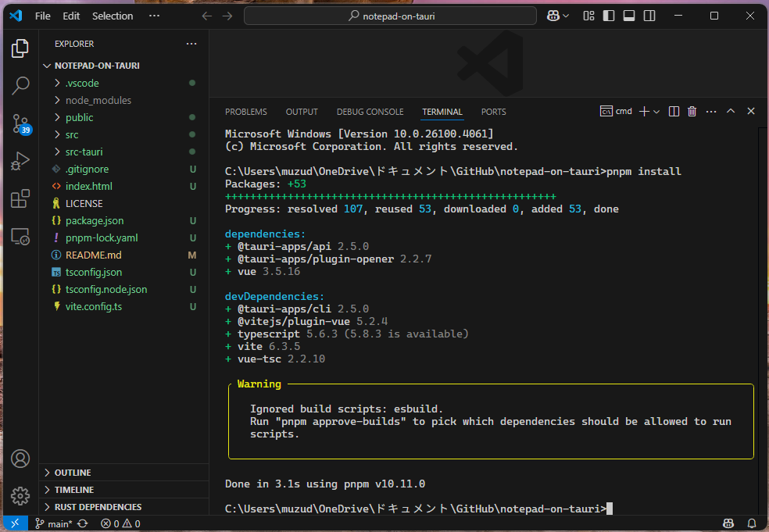
Task: Close the terminal panel
Action: (751, 111)
